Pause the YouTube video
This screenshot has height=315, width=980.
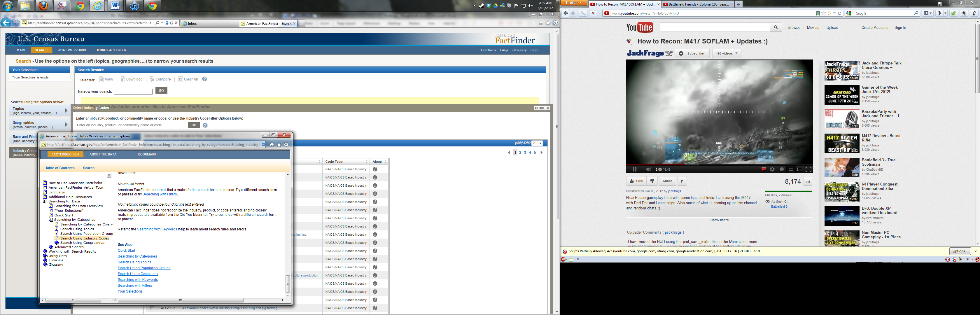point(635,169)
